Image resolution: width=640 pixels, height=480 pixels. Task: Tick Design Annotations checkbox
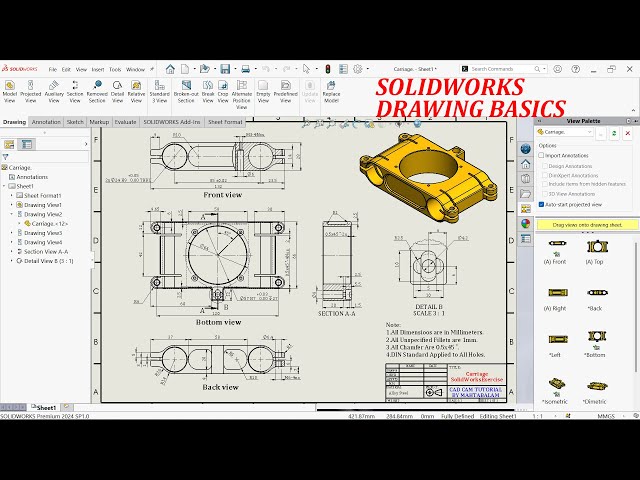pos(545,166)
